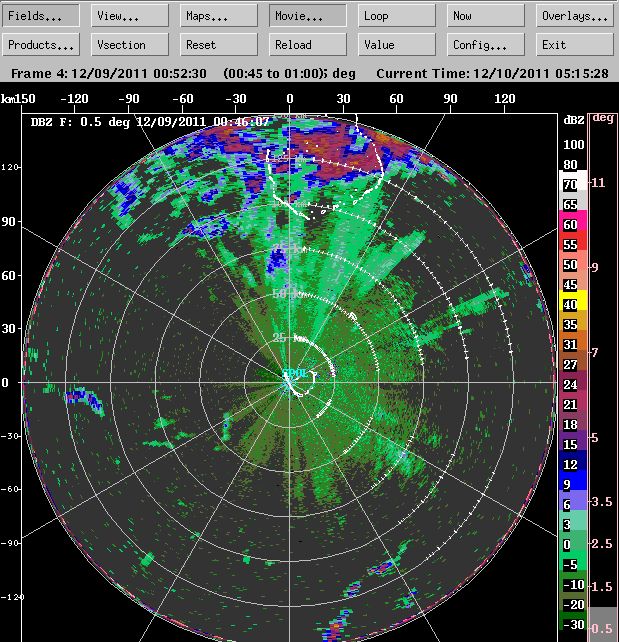The width and height of the screenshot is (619, 642).
Task: Start the Loop animation
Action: point(397,16)
